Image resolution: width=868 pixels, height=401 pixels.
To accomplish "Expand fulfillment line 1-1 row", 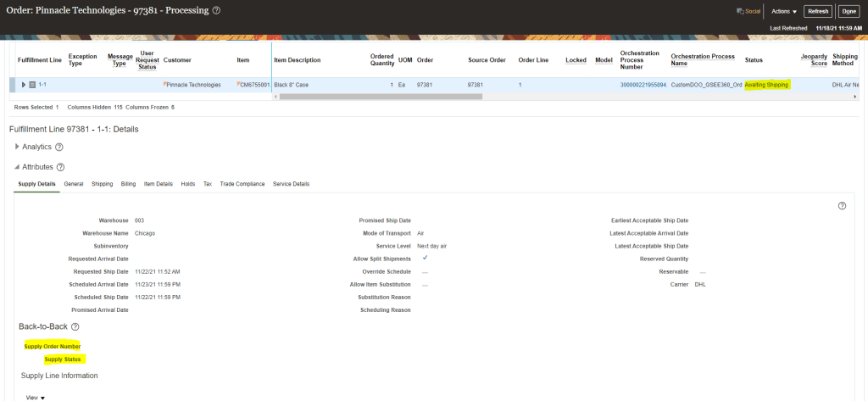I will [24, 85].
